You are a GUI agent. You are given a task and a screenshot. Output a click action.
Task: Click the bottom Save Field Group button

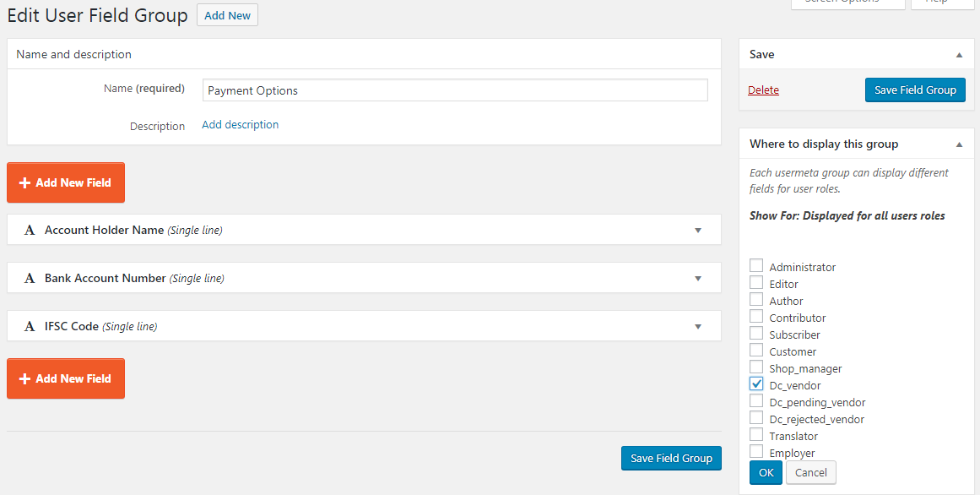click(671, 458)
